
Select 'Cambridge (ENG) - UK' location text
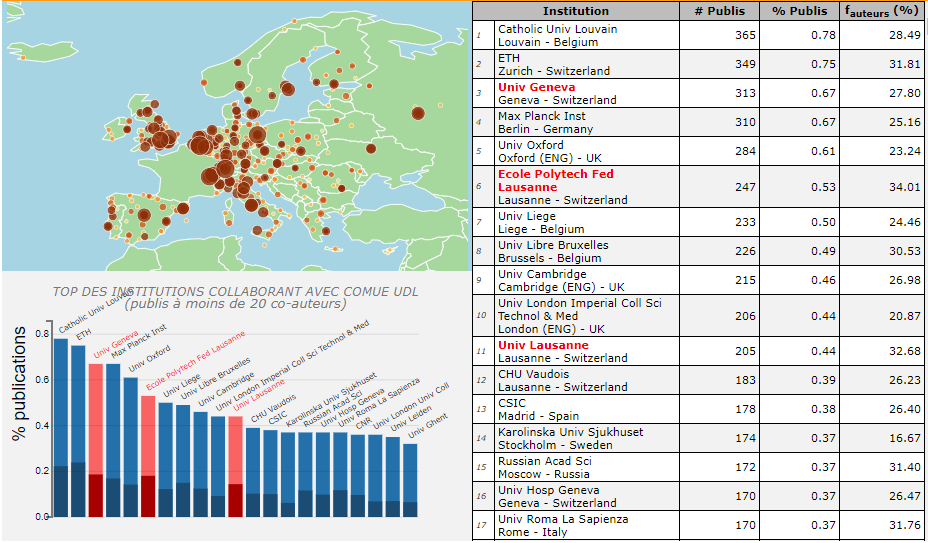561,287
